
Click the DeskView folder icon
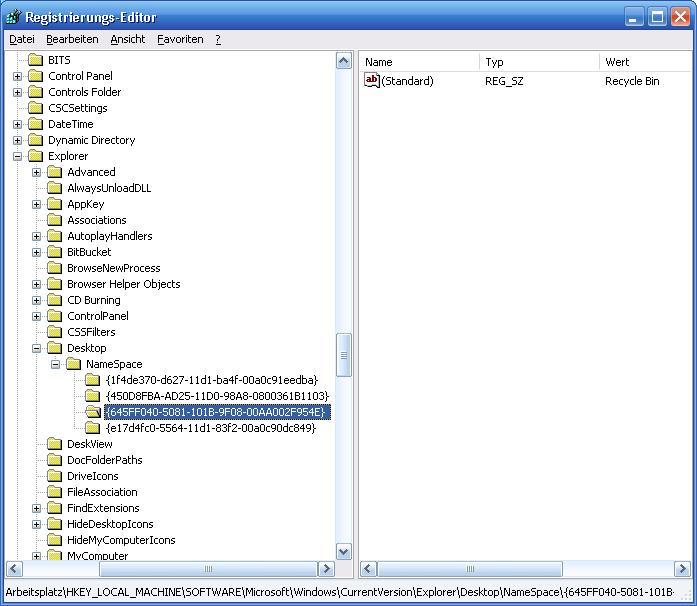click(x=55, y=444)
